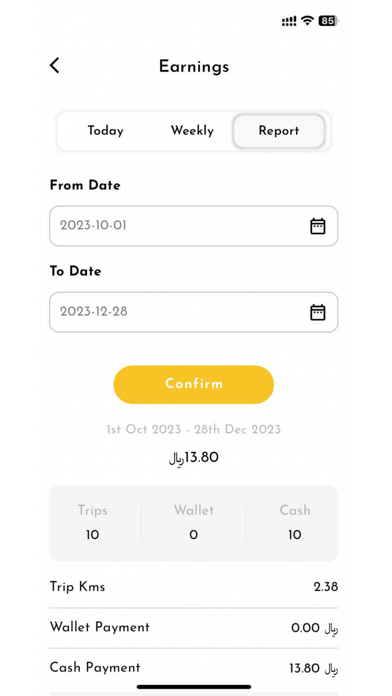Viewport: 392px width, 696px height.
Task: Tap the yellow Confirm button
Action: tap(194, 384)
